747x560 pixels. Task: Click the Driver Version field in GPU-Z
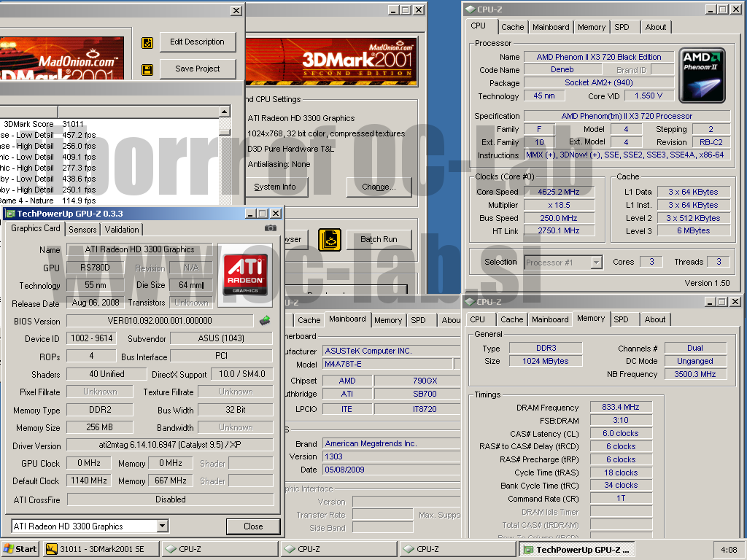click(169, 445)
